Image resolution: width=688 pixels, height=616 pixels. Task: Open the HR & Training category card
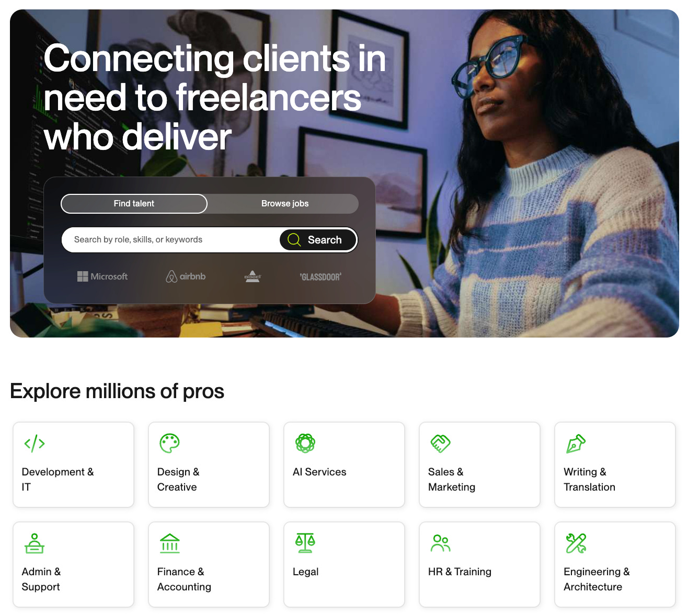tap(479, 565)
